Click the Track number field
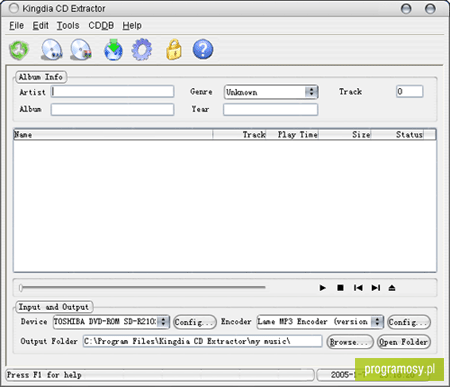Image resolution: width=450 pixels, height=387 pixels. [410, 91]
